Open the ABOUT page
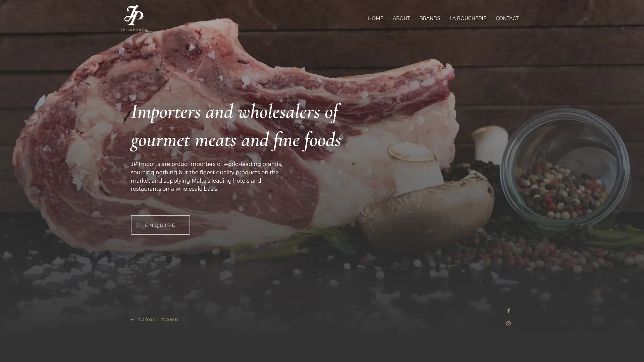 [x=401, y=18]
